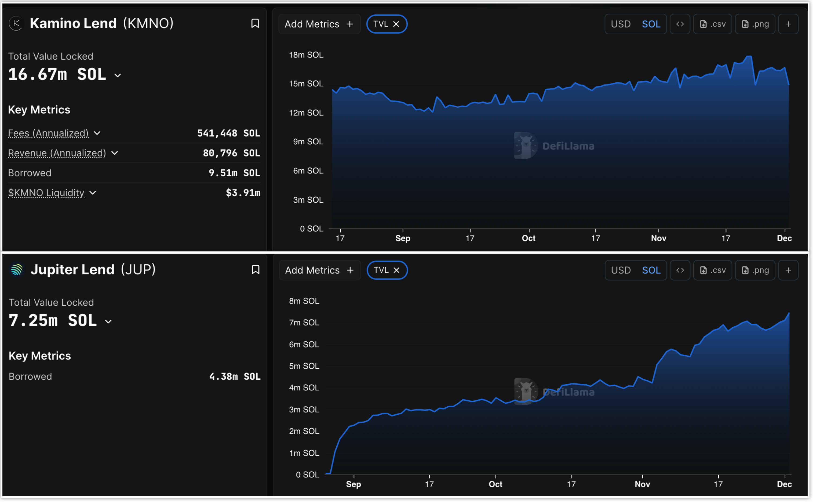Open Add Metrics on Jupiter chart
Screen dimensions: 813x504
(x=319, y=270)
